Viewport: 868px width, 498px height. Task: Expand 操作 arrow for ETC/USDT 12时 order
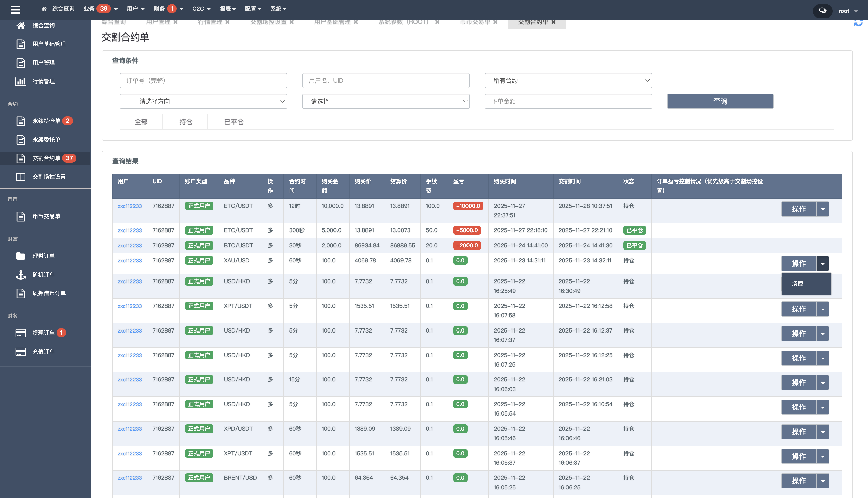(x=823, y=209)
